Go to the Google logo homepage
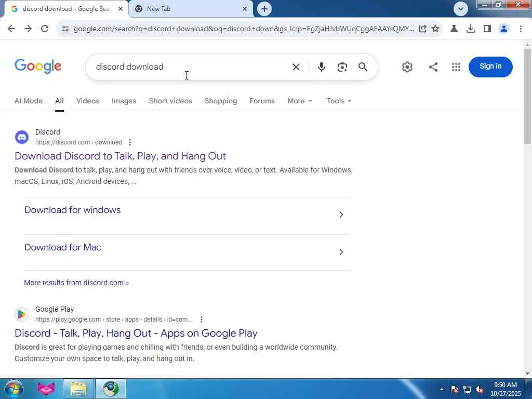532x399 pixels. pos(38,66)
